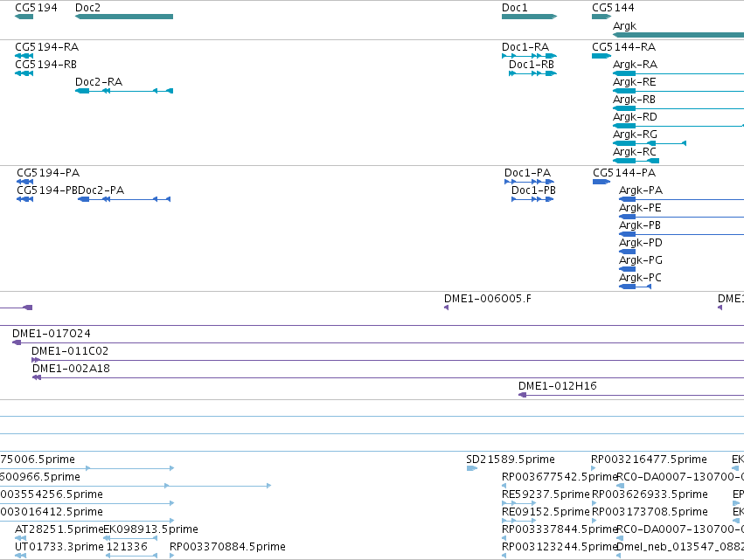
Task: Click the RP003216477.5prime EST
Action: (x=593, y=468)
